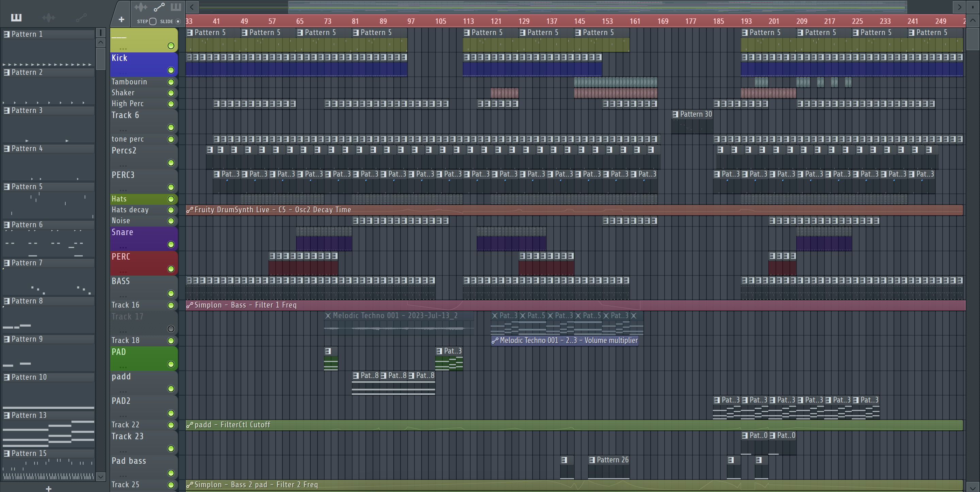Show audio clips via playlist header waveform icon
This screenshot has width=980, height=492.
[x=141, y=7]
